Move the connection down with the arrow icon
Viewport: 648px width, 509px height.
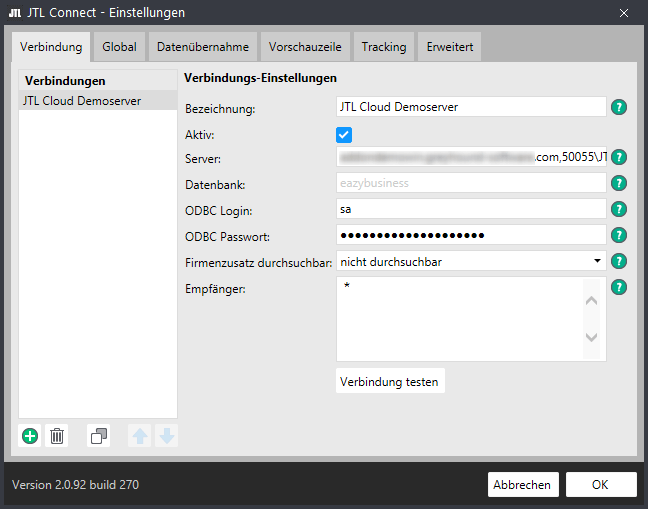[167, 436]
